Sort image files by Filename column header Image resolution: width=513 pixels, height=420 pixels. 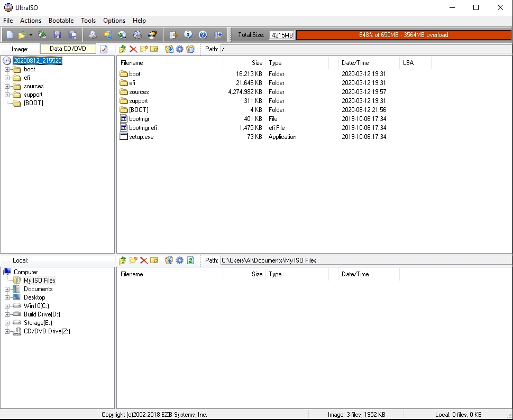click(170, 63)
